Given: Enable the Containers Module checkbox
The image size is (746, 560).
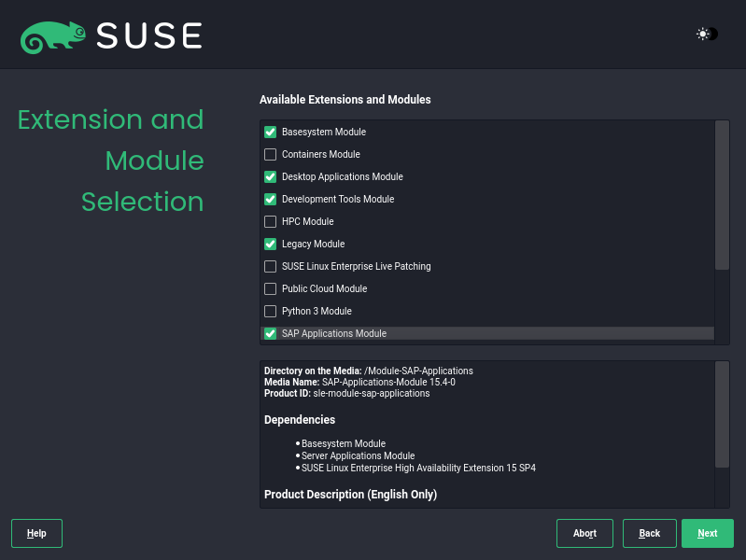Looking at the screenshot, I should point(270,154).
